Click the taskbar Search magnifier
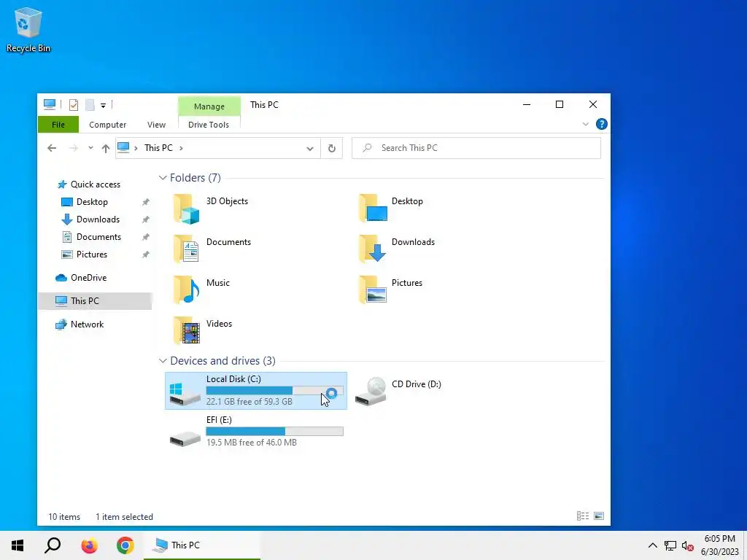The width and height of the screenshot is (747, 560). [53, 545]
